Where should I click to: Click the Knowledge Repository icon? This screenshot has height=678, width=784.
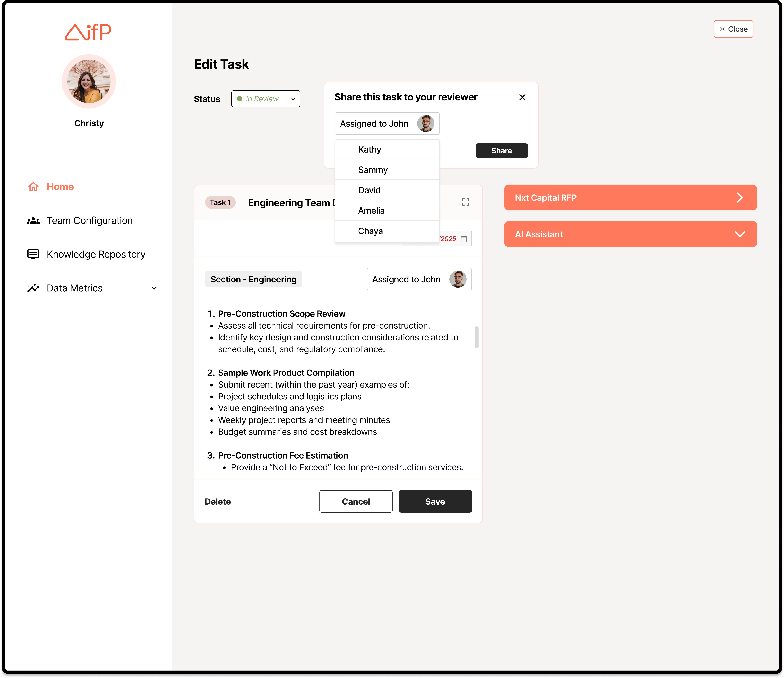click(x=33, y=254)
